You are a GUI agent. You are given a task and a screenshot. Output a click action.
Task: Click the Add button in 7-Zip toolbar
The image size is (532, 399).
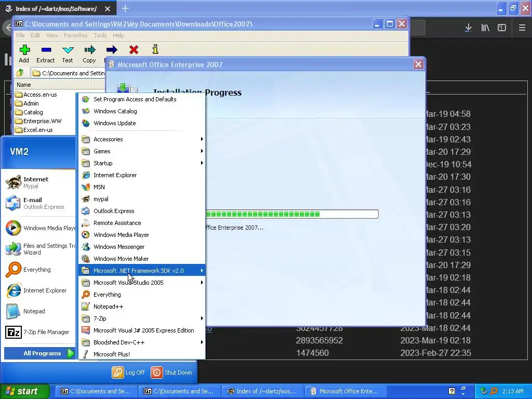click(x=24, y=54)
